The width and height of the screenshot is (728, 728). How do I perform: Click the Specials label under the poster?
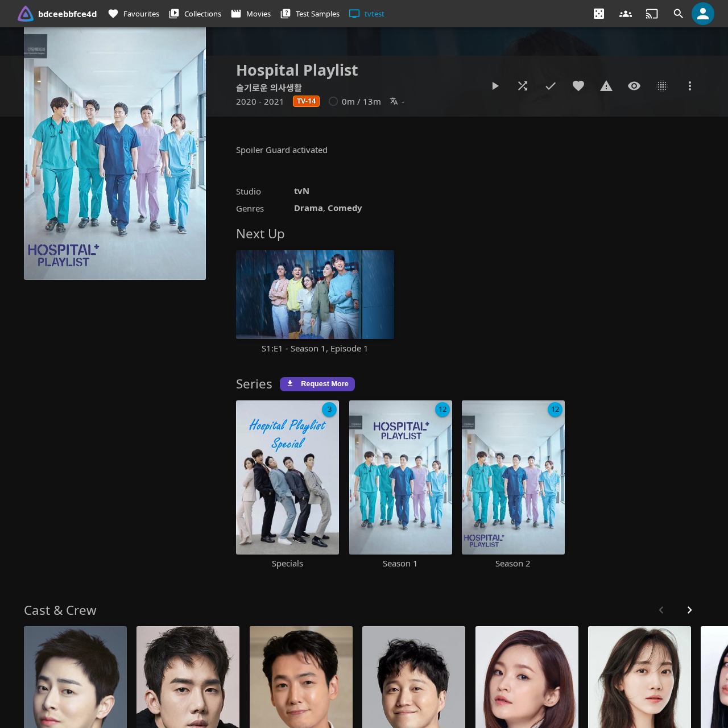coord(287,564)
